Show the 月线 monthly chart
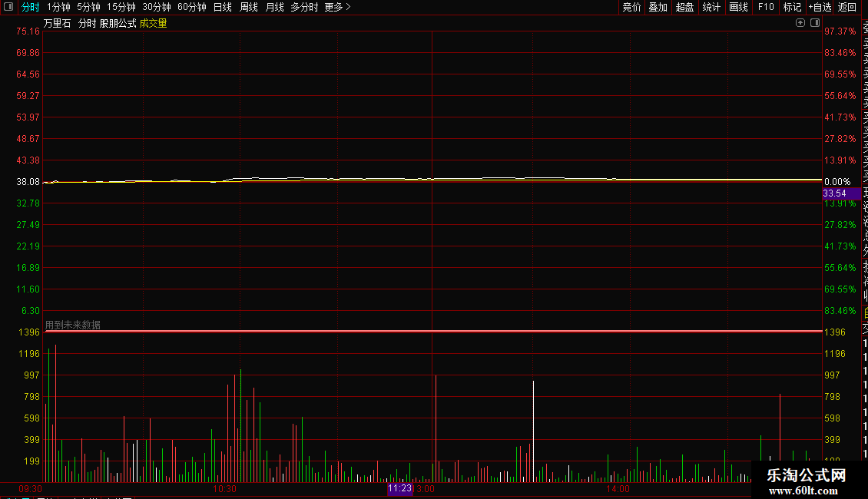 tap(274, 7)
